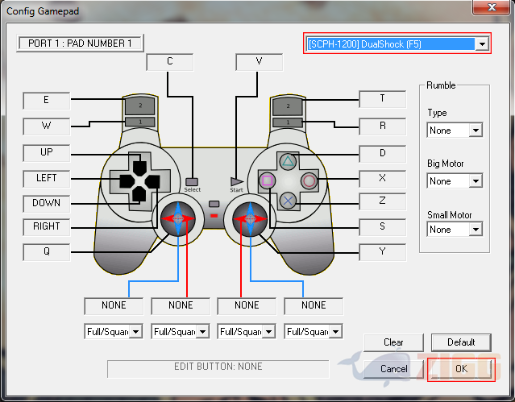
Task: Expand the Small Motor dropdown
Action: (454, 229)
